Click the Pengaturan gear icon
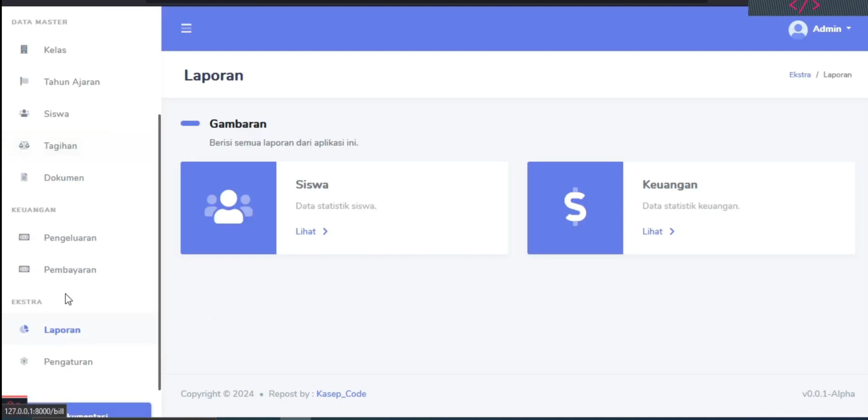The height and width of the screenshot is (420, 868). [x=24, y=361]
